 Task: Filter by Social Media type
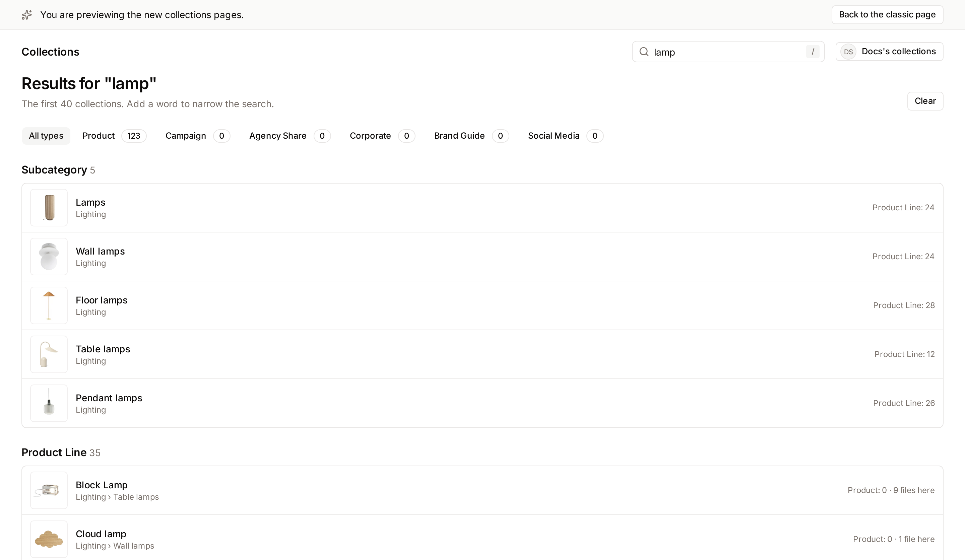565,136
